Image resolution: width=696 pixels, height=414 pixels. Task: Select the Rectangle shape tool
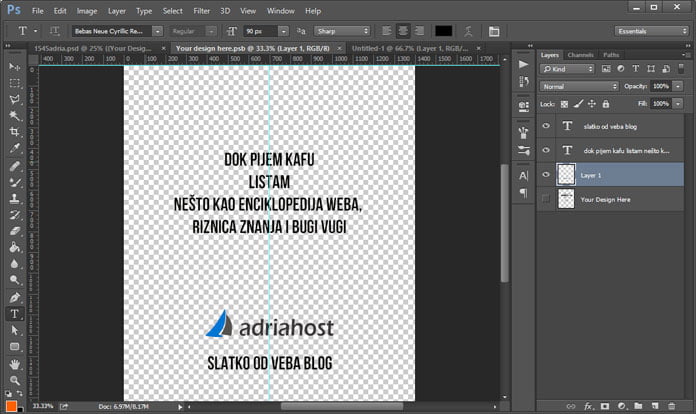click(x=14, y=347)
